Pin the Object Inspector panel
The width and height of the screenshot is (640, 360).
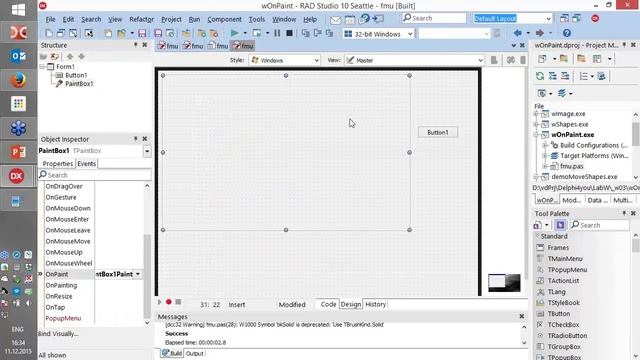pos(136,139)
